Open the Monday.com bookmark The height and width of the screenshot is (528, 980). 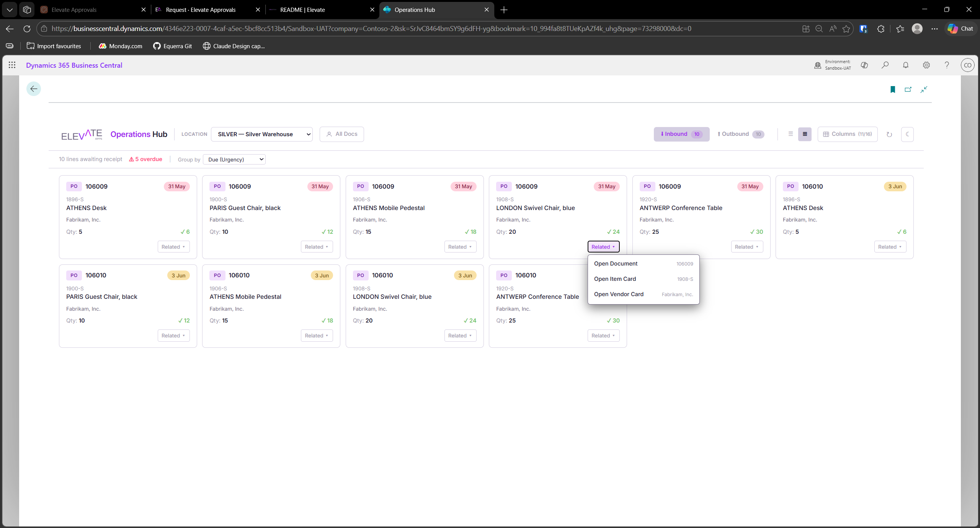point(121,46)
